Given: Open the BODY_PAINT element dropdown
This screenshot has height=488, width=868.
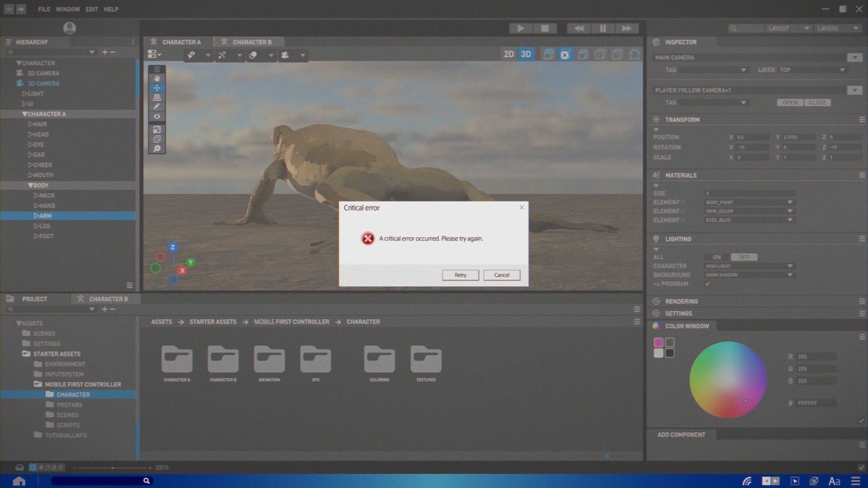Looking at the screenshot, I should coord(749,203).
